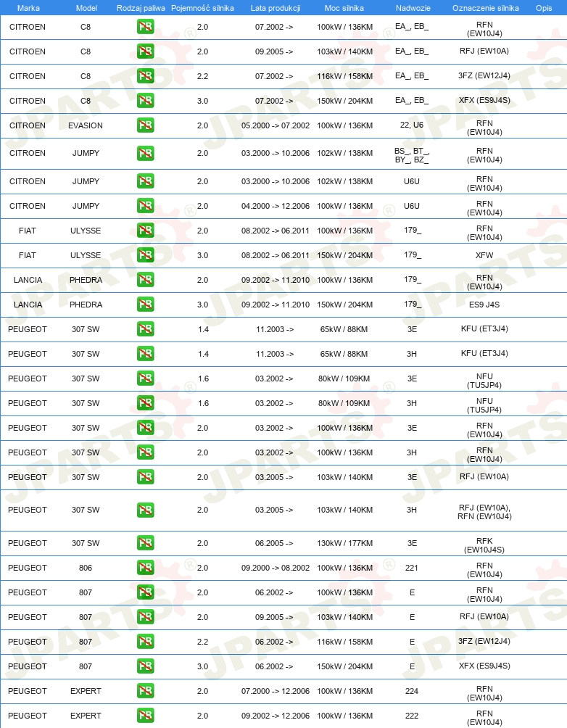Select "EXPERT" in the 224 body row
The image size is (567, 728).
[x=86, y=690]
